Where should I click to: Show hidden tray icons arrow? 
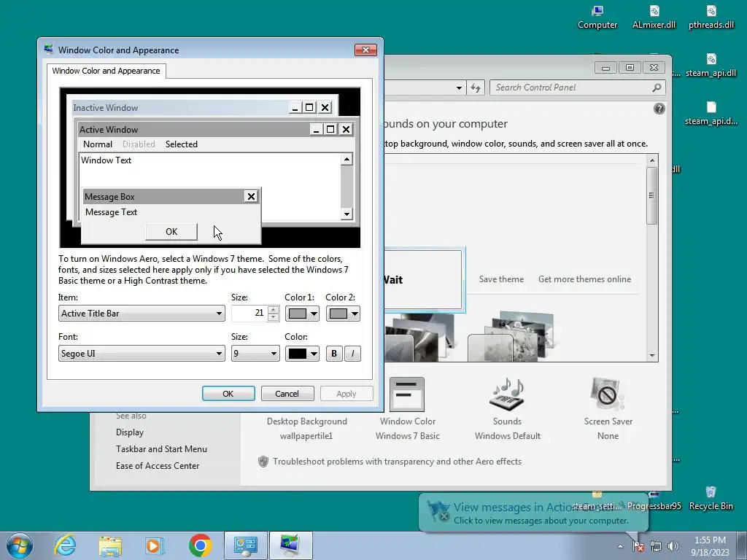click(620, 546)
